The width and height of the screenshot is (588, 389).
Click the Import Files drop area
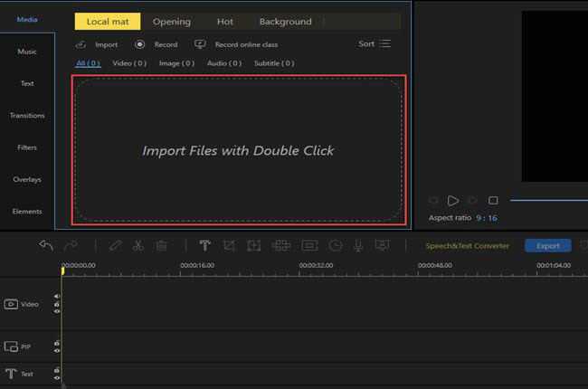click(x=239, y=150)
